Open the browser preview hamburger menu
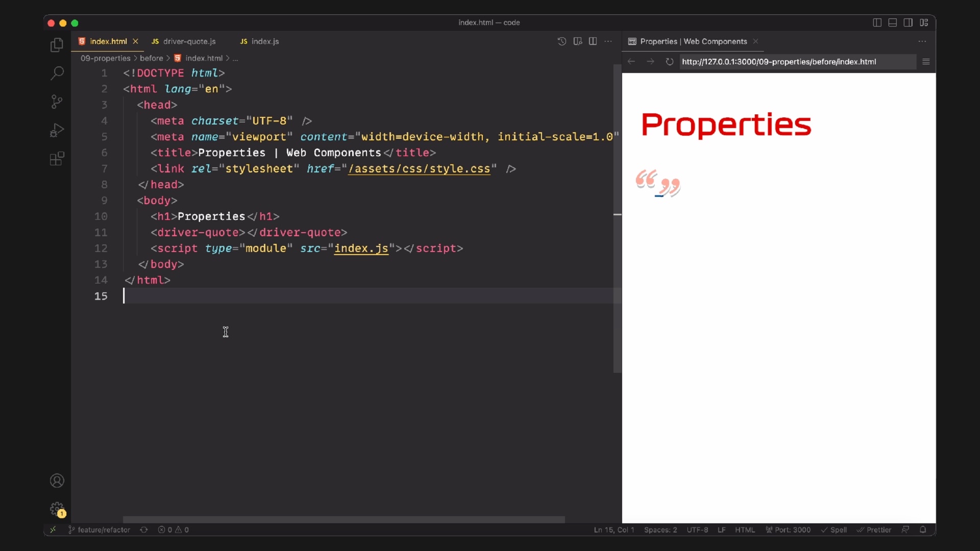Screen dimensions: 980x551 pos(926,62)
